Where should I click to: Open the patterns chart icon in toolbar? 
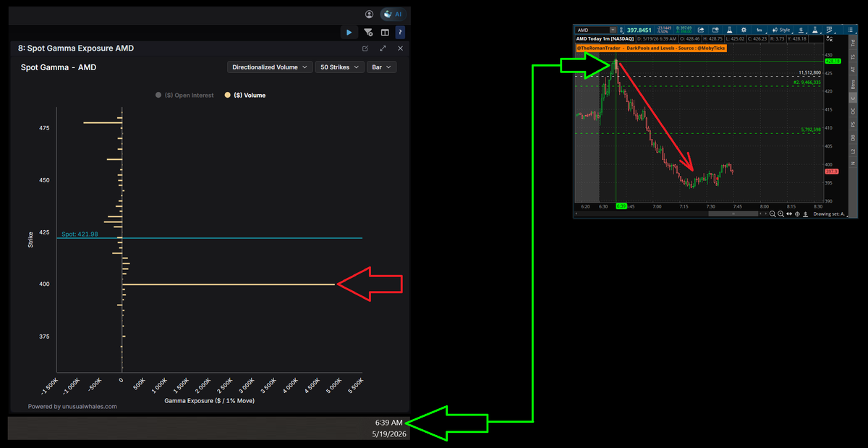830,30
